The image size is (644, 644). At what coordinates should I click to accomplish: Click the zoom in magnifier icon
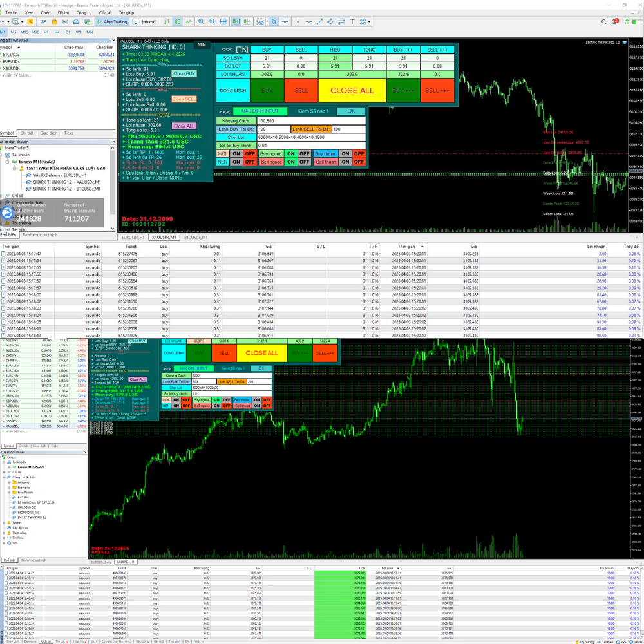[x=202, y=21]
